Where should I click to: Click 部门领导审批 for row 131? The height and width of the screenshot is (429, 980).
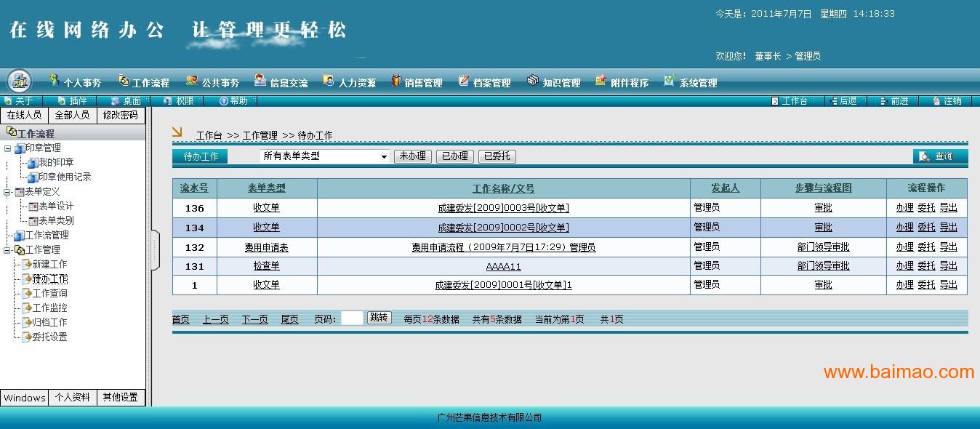[824, 266]
